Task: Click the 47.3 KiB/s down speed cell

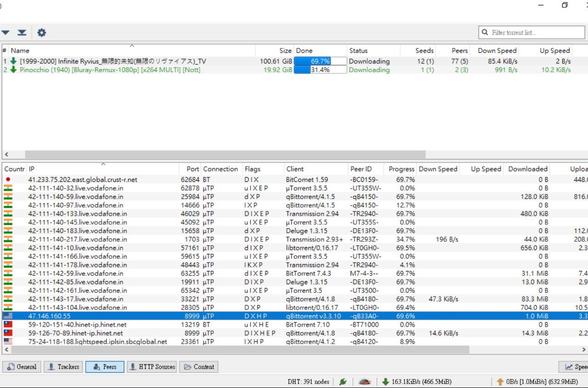Action: click(443, 299)
